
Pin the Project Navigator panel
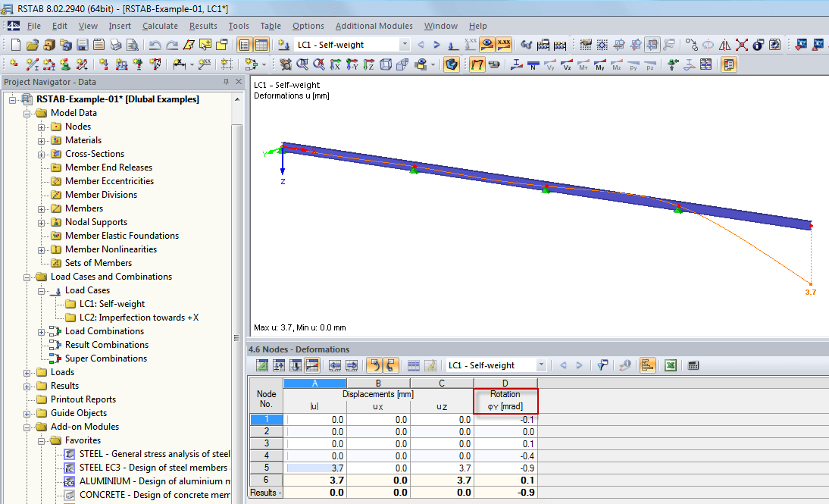[x=226, y=82]
